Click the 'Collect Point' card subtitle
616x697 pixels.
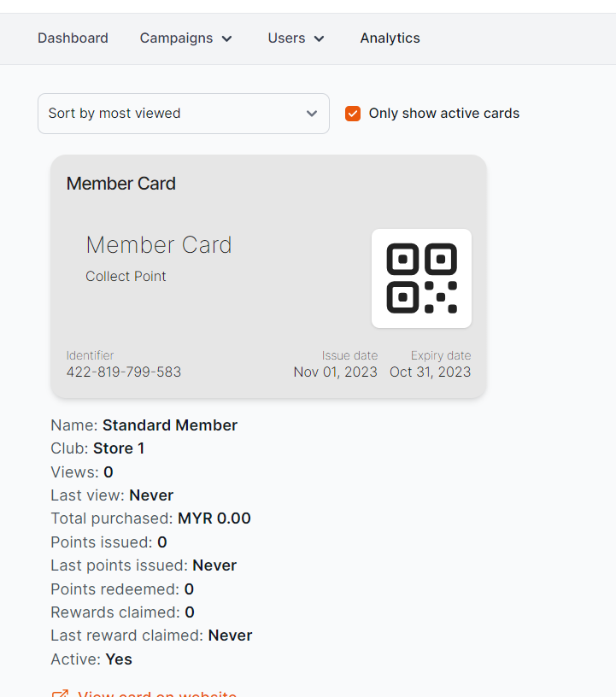tap(126, 276)
